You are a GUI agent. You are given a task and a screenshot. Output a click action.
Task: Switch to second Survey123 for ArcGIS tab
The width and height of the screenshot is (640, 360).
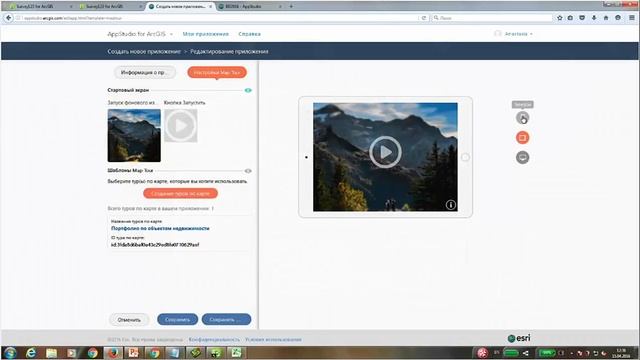[x=110, y=7]
